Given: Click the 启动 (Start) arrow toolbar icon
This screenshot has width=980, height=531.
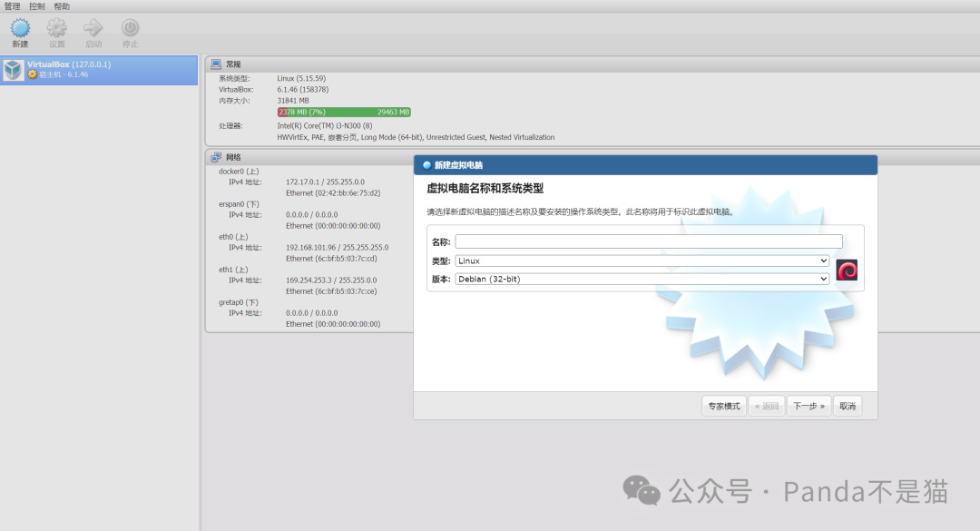Looking at the screenshot, I should 93,27.
